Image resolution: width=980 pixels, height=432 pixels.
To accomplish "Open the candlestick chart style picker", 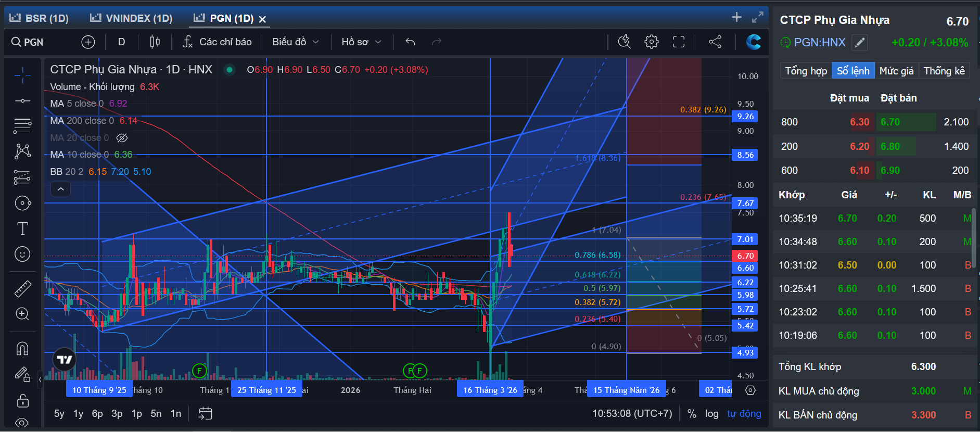I will (x=155, y=42).
